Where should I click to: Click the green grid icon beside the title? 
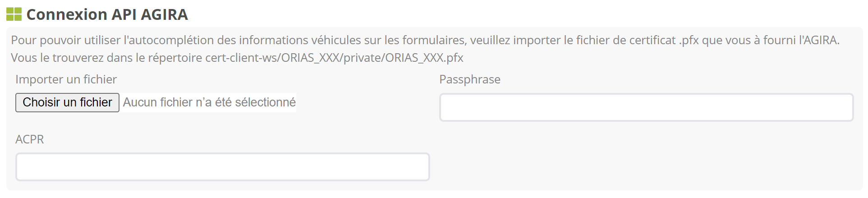click(14, 14)
